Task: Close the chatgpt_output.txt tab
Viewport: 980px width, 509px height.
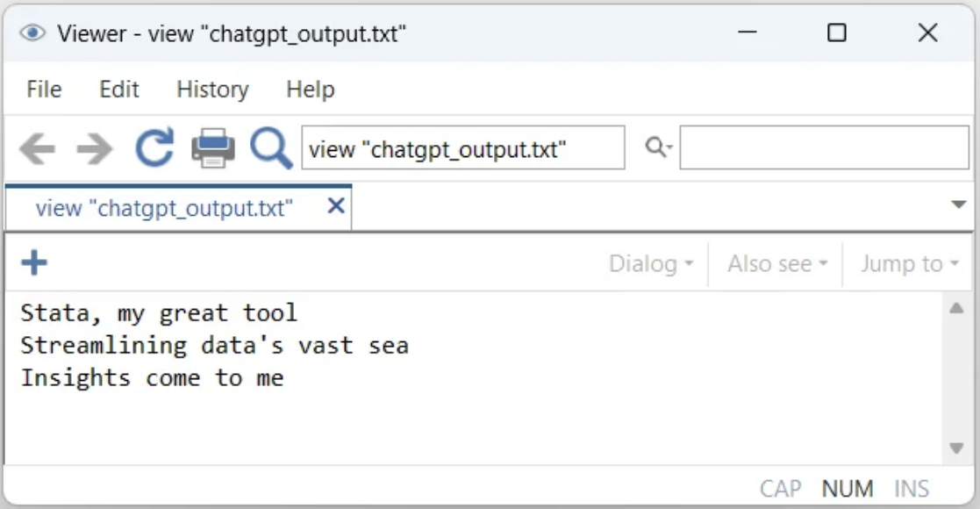Action: click(335, 206)
